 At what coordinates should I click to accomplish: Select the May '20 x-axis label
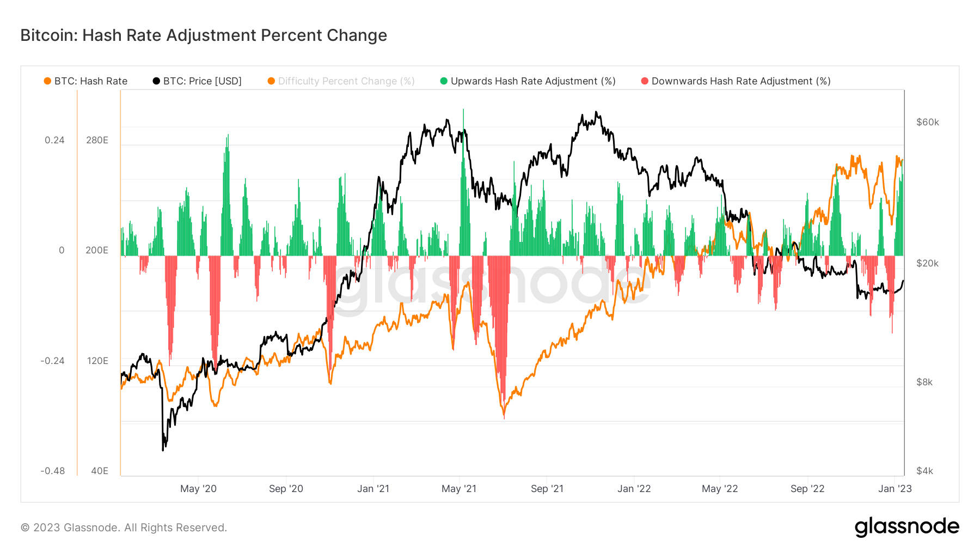(x=198, y=489)
